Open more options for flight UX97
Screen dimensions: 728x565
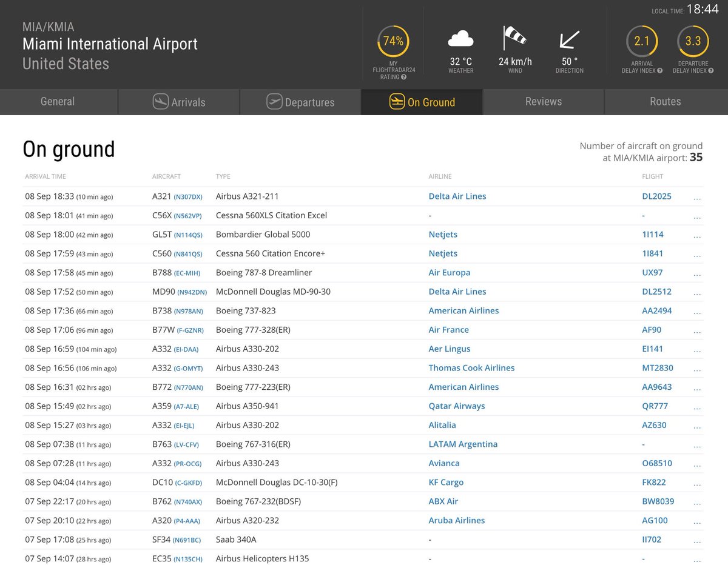click(x=697, y=273)
